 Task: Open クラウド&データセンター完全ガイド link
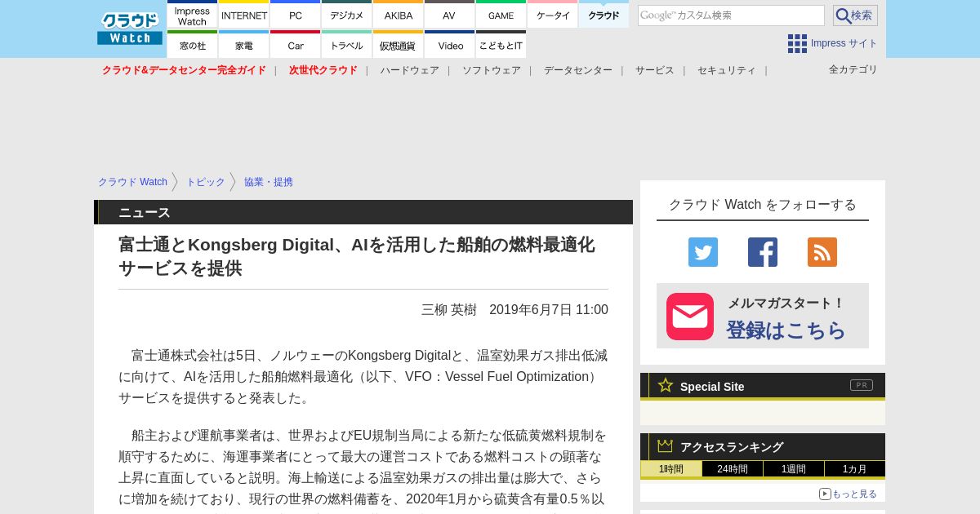point(184,70)
